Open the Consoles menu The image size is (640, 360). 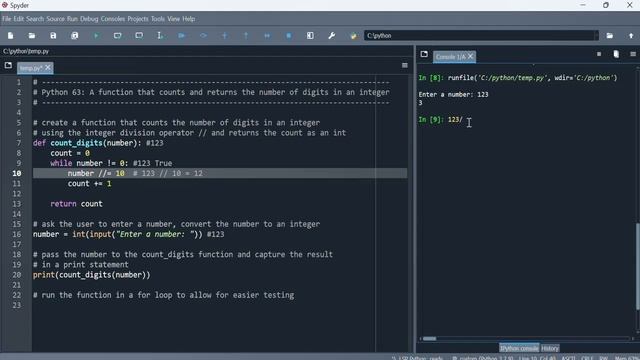[x=113, y=19]
